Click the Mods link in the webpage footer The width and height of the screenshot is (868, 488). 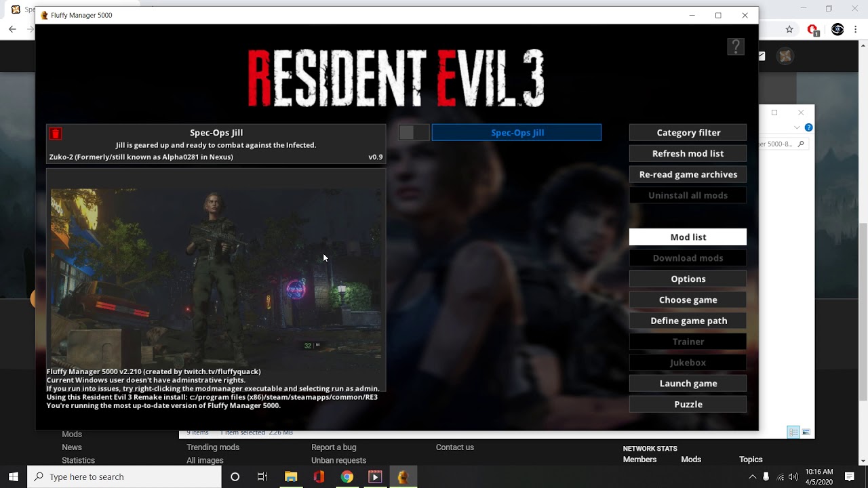tap(72, 434)
